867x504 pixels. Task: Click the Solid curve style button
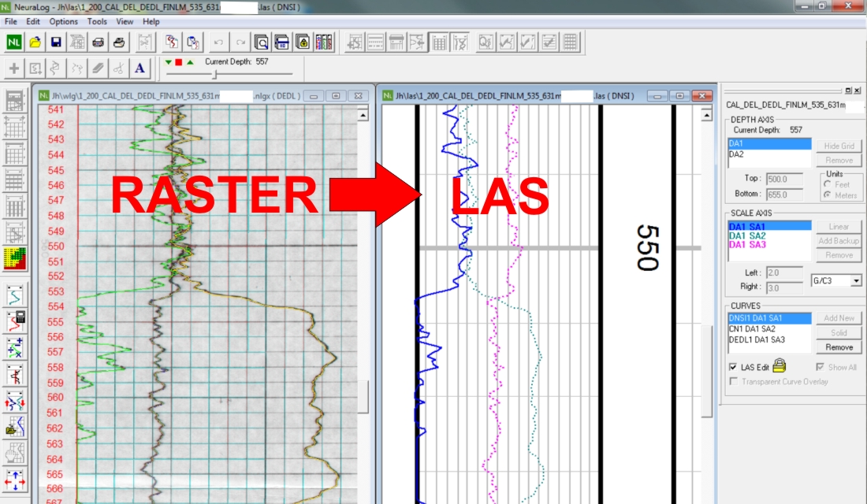839,332
